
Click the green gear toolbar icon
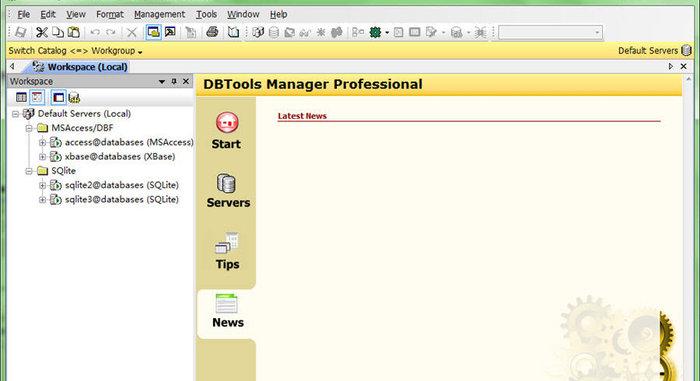coord(375,32)
